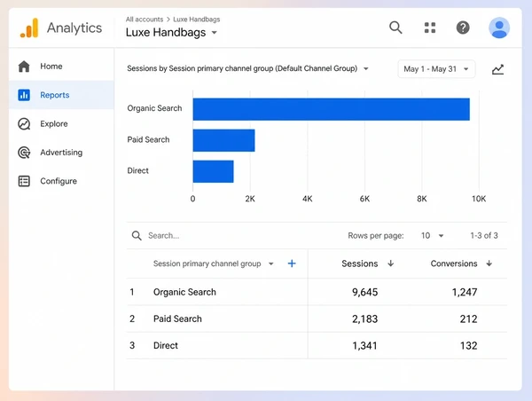Click the 1-3 of 3 pagination text
532x401 pixels.
click(484, 236)
